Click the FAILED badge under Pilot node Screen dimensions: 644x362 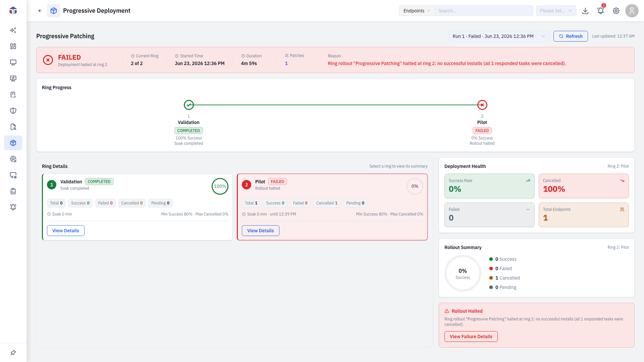pos(482,131)
